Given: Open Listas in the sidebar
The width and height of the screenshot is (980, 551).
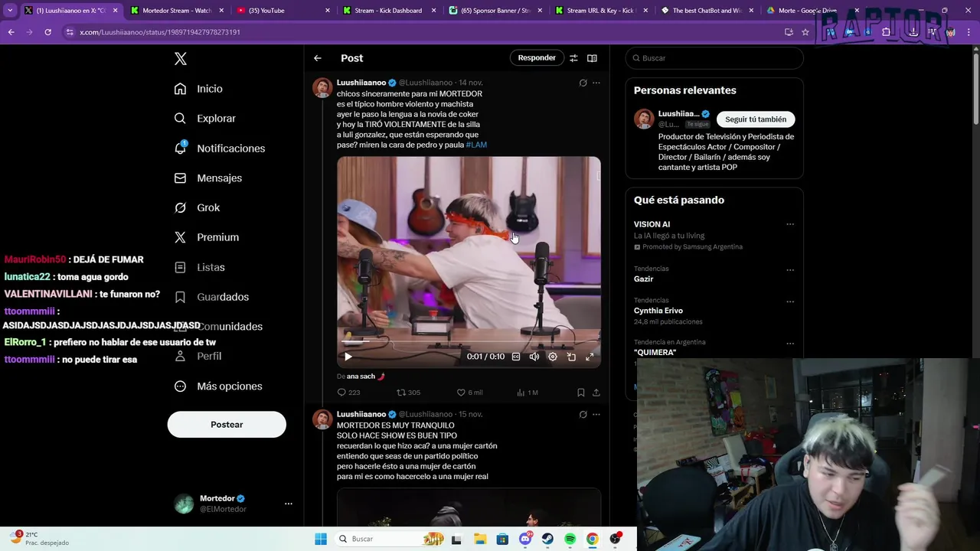Looking at the screenshot, I should point(199,267).
